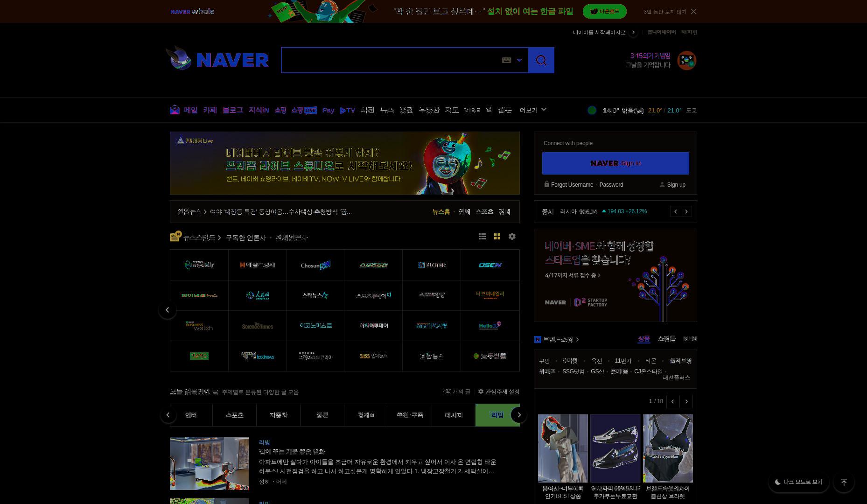Go to previous shopping page 1/18
867x504 pixels.
(673, 401)
